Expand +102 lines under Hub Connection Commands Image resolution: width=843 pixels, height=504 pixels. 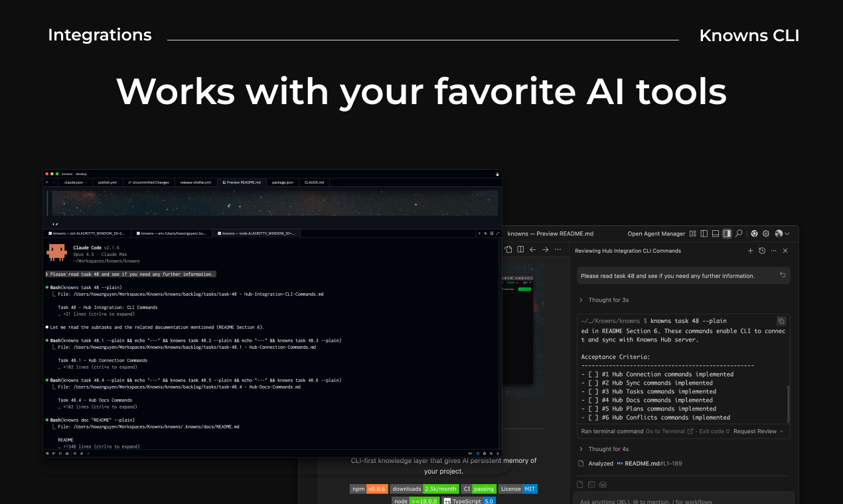98,367
